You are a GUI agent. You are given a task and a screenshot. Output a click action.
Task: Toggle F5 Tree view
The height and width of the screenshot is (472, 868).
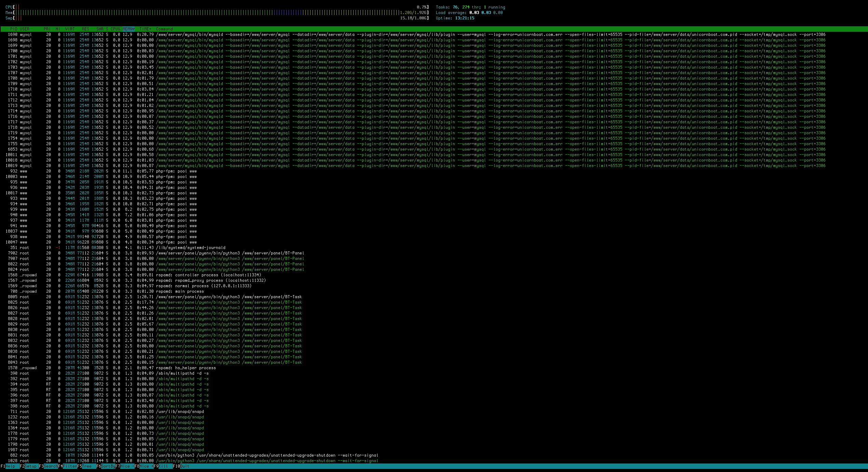tap(86, 466)
